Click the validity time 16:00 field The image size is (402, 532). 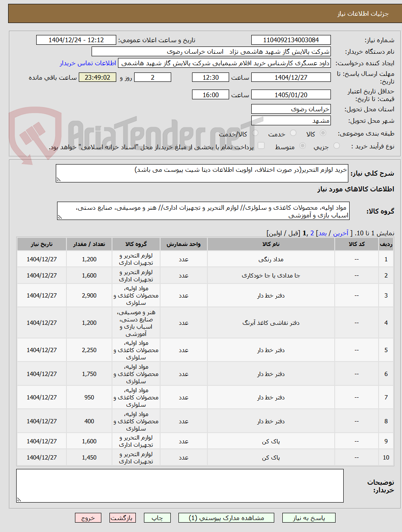[x=210, y=95]
